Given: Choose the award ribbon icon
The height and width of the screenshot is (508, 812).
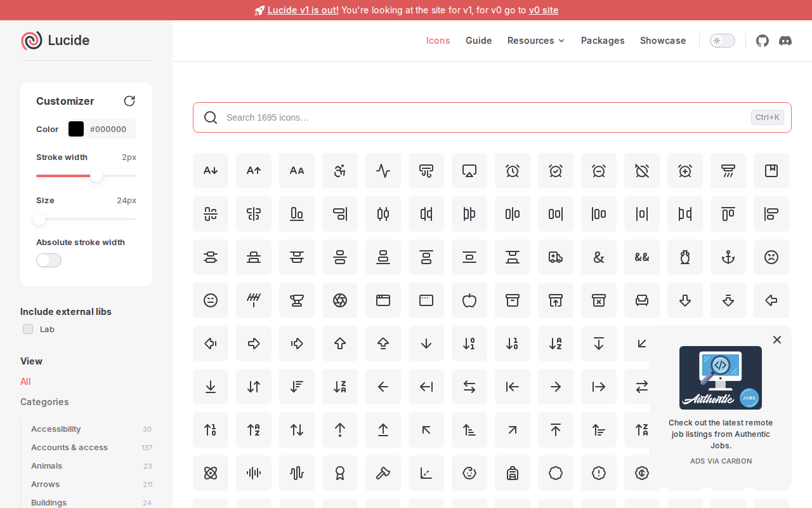Looking at the screenshot, I should pyautogui.click(x=340, y=473).
